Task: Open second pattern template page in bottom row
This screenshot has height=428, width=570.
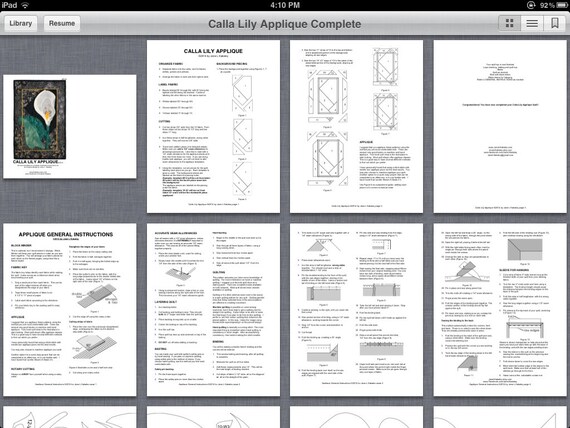Action: point(213,417)
